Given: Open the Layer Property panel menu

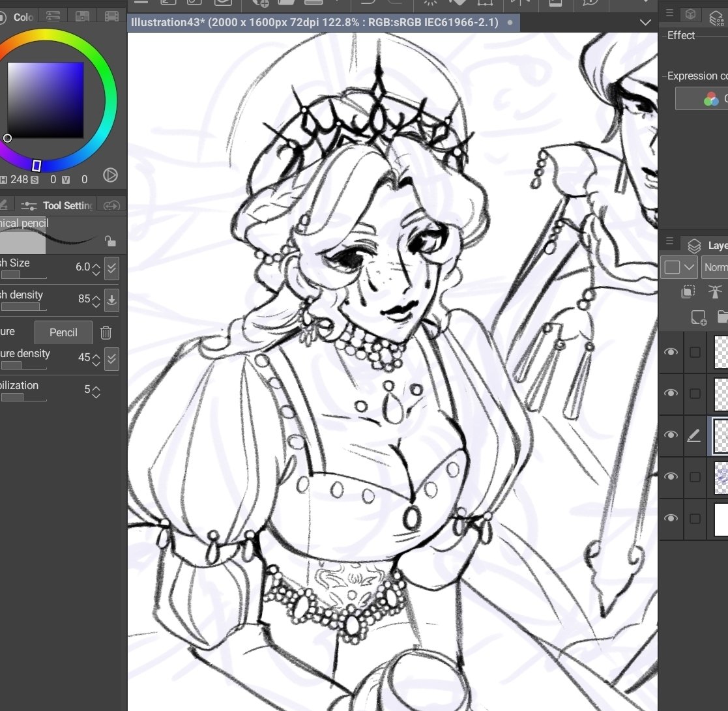Looking at the screenshot, I should point(669,13).
